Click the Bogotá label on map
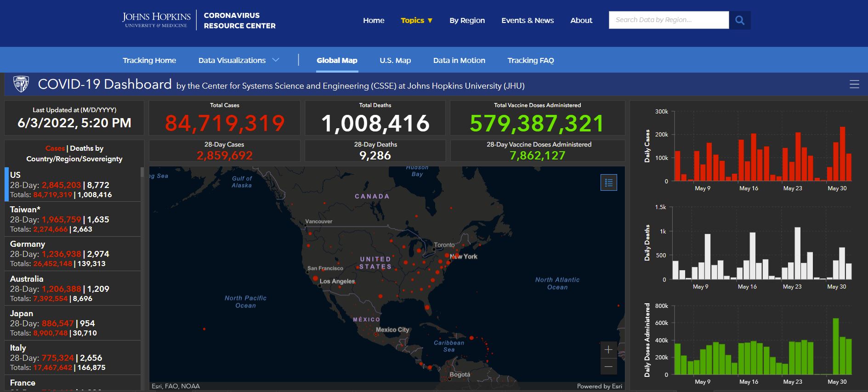This screenshot has height=392, width=868. (x=460, y=375)
